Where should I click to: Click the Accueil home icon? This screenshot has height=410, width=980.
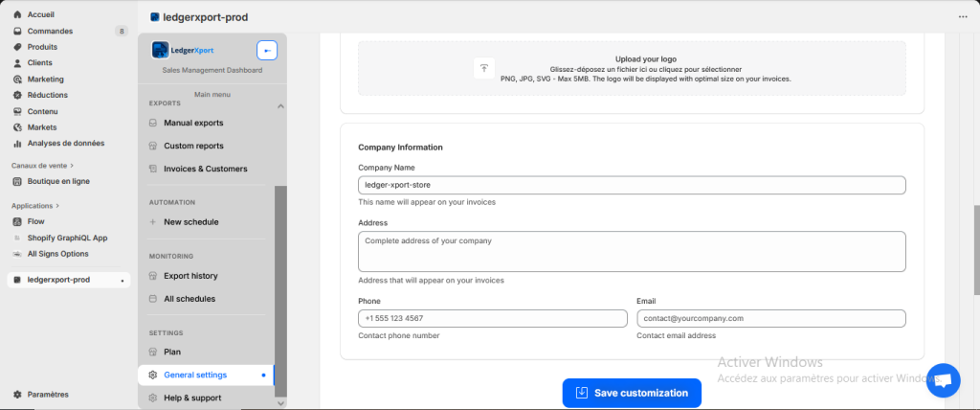click(x=18, y=15)
